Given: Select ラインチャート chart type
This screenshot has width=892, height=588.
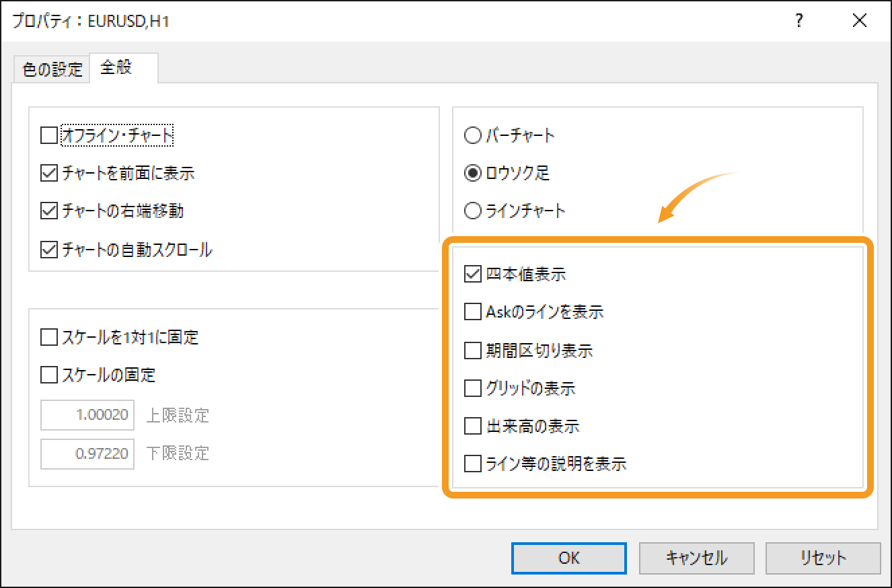Looking at the screenshot, I should [x=474, y=211].
